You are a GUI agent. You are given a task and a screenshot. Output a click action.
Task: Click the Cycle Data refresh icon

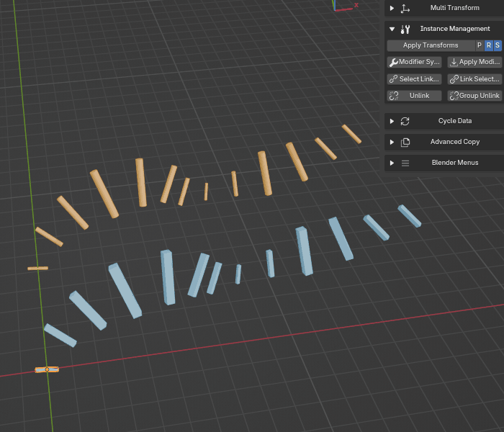pyautogui.click(x=405, y=121)
